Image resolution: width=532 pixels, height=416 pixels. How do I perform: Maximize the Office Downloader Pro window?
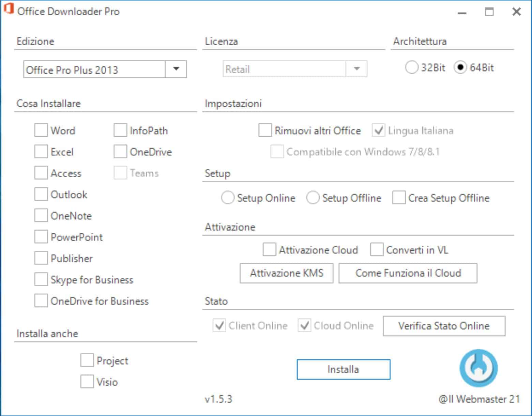click(x=489, y=12)
